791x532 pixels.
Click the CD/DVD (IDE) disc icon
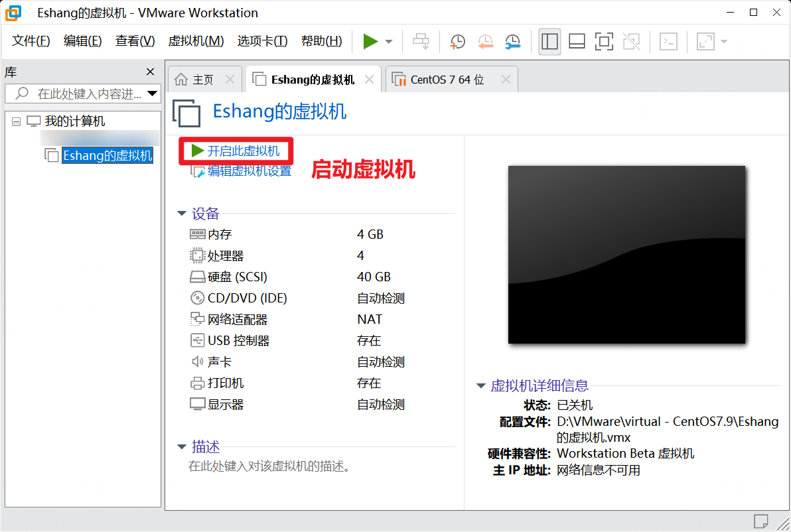(197, 298)
